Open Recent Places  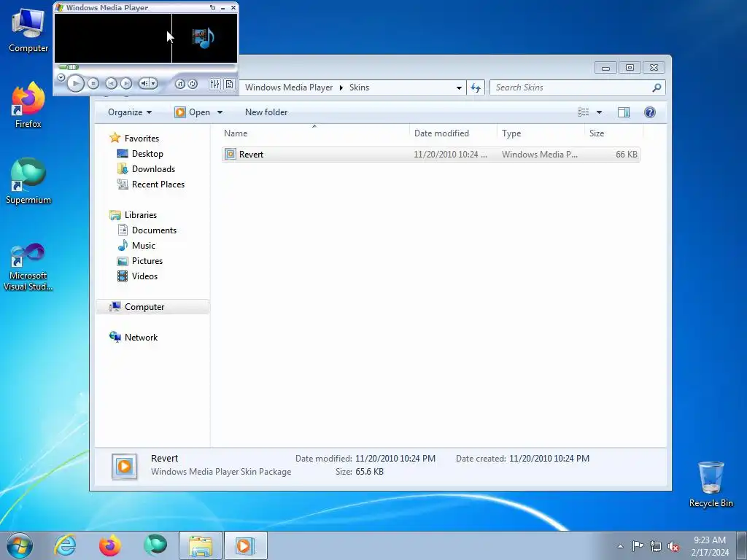158,184
